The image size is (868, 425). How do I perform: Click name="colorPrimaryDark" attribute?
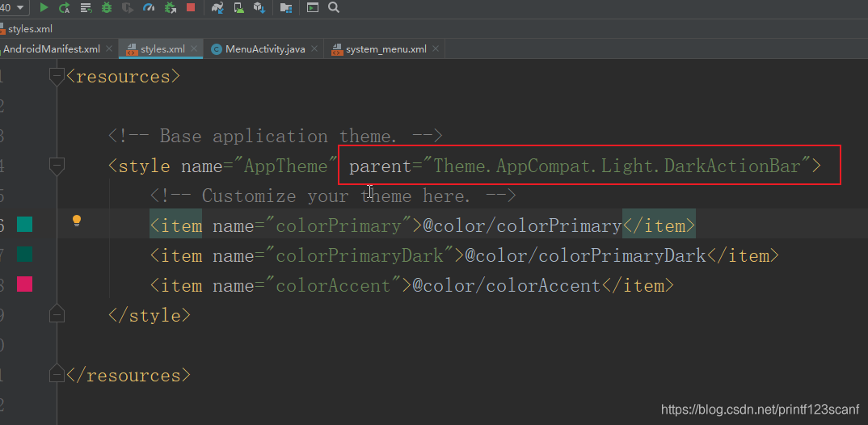click(x=333, y=255)
